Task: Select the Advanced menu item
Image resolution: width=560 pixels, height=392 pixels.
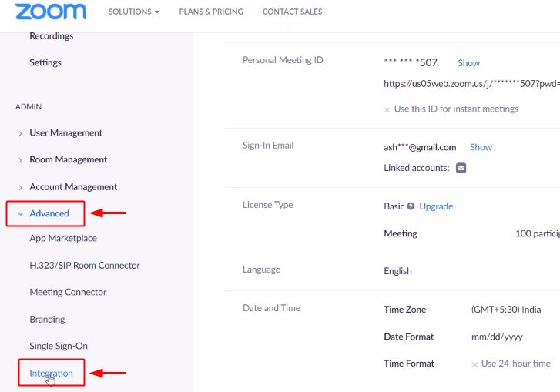Action: tap(49, 213)
